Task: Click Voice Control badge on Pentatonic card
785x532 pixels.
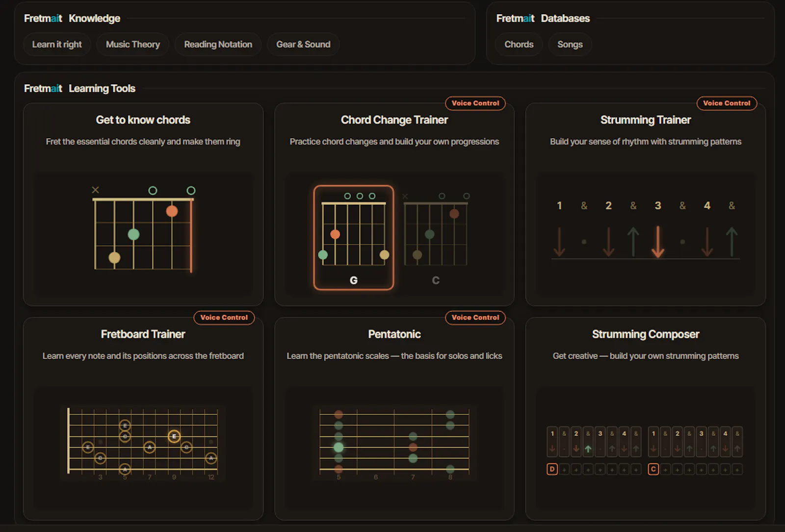Action: point(475,318)
